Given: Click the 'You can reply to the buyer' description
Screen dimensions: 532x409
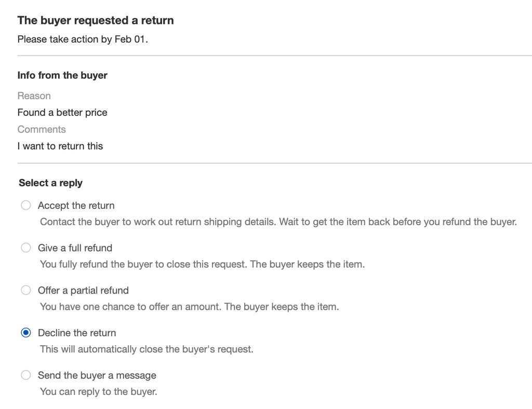Looking at the screenshot, I should (x=98, y=391).
